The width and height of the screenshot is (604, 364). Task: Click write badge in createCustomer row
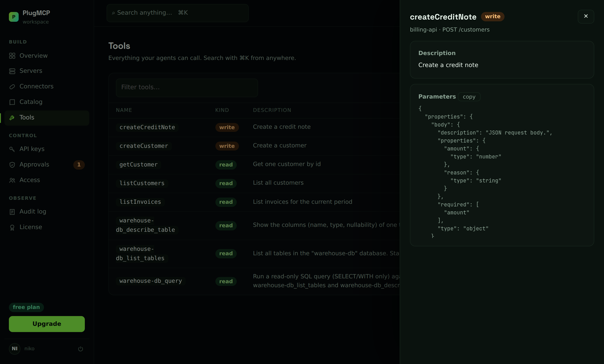(x=227, y=146)
